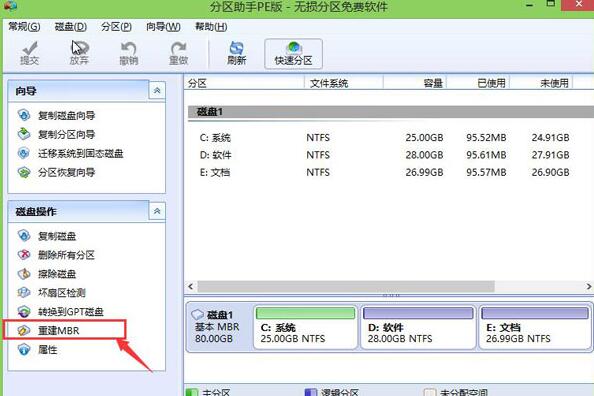This screenshot has width=594, height=396.
Task: Click the 提交 (Commit) toolbar icon
Action: (x=30, y=53)
